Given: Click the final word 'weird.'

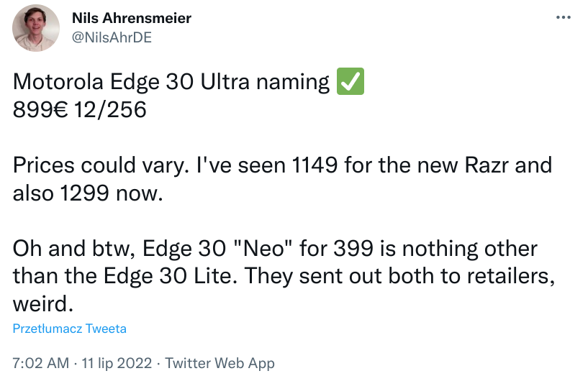Looking at the screenshot, I should pos(42,303).
